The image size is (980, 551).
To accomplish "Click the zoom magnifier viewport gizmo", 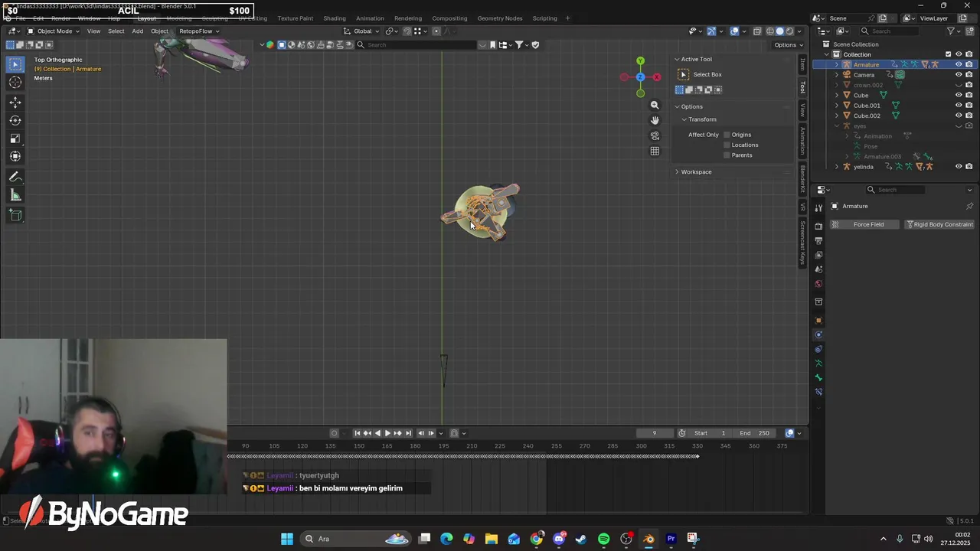I will point(655,105).
